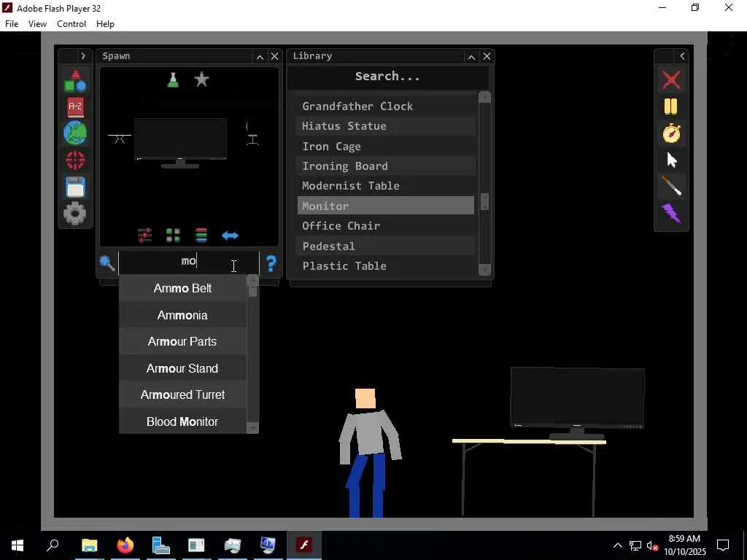Open the A-Z book library icon
Image resolution: width=747 pixels, height=560 pixels.
[x=75, y=107]
